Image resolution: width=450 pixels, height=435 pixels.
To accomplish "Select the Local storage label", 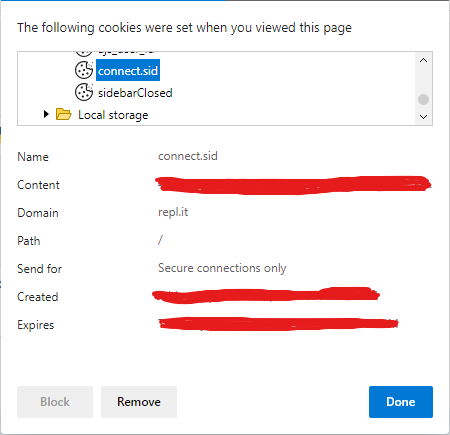I will (x=113, y=115).
